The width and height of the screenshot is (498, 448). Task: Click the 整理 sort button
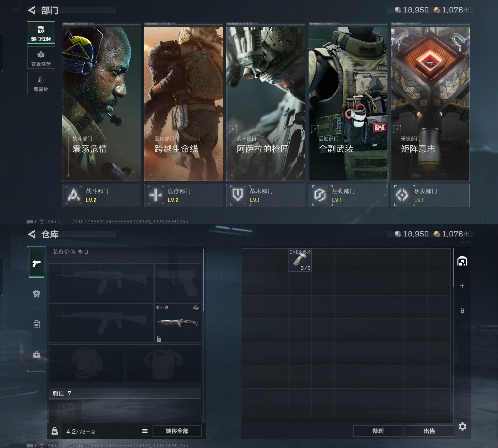pos(378,431)
